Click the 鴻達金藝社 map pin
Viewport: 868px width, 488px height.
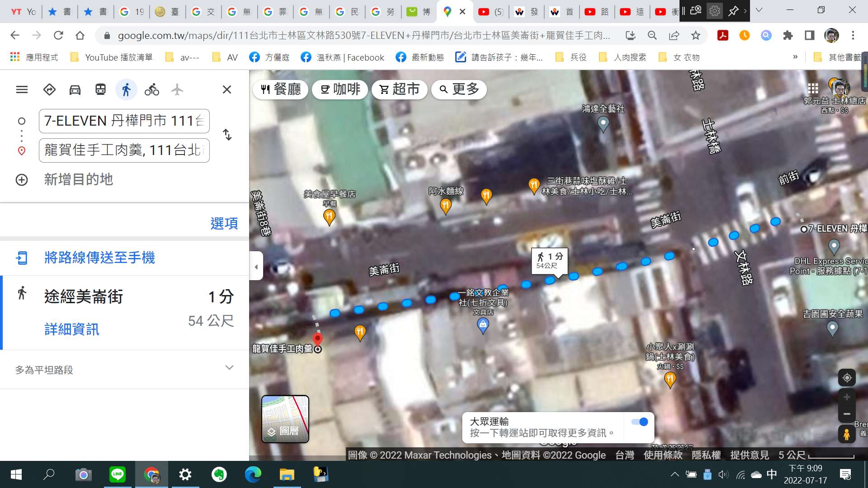click(603, 124)
